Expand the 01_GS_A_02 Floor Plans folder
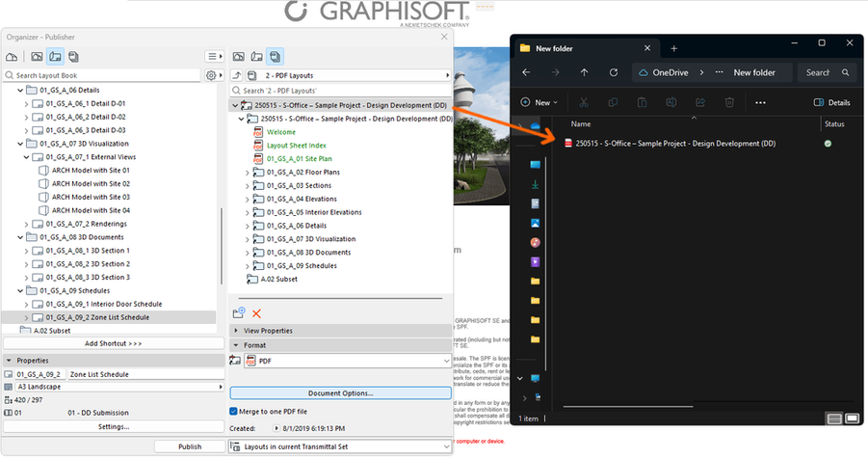This screenshot has width=868, height=459. pos(248,172)
